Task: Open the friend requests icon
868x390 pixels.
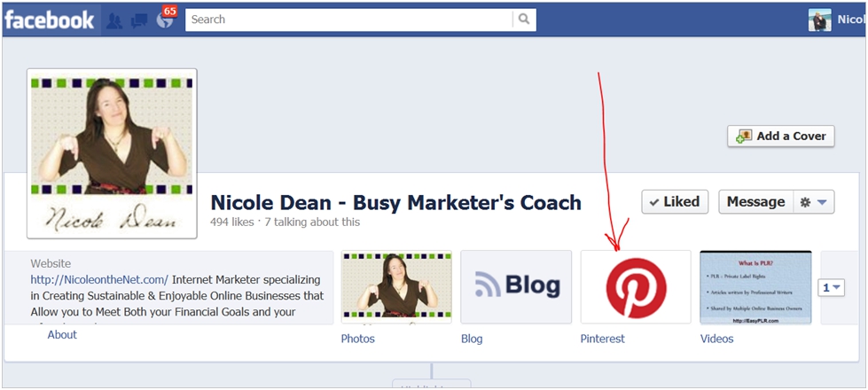Action: pos(114,19)
